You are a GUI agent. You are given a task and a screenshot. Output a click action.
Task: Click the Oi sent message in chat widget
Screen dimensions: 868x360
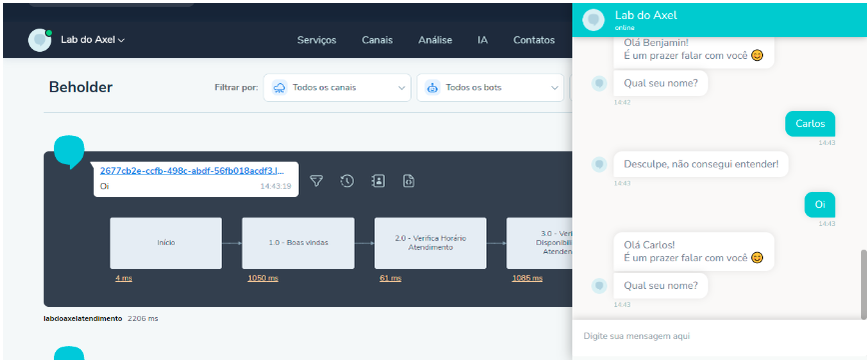click(820, 205)
